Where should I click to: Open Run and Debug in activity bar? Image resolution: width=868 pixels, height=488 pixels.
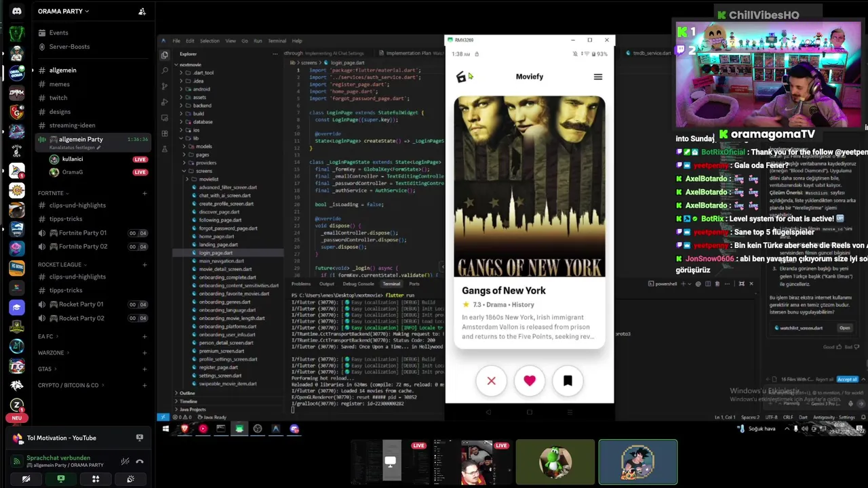165,102
